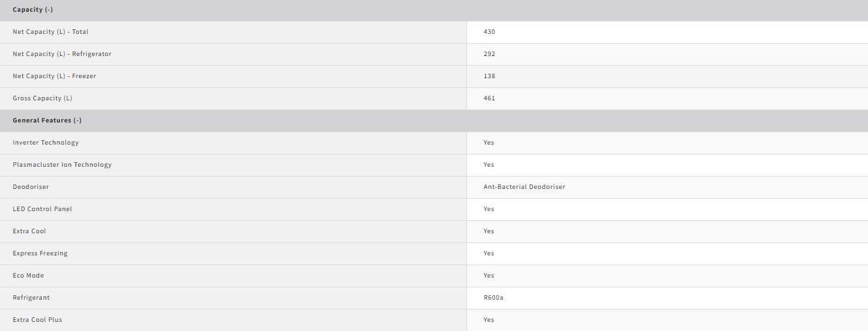Click the 292 refrigerator capacity value
Image resolution: width=868 pixels, height=331 pixels.
pos(489,54)
